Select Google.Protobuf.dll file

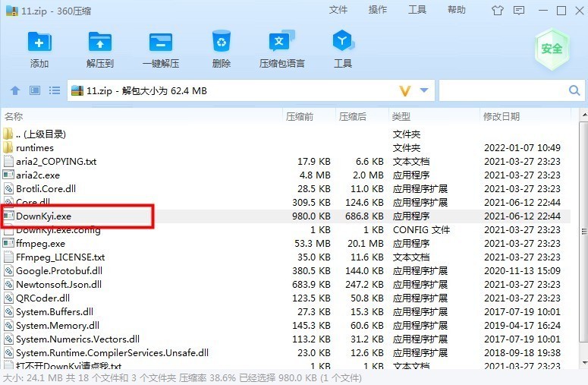tap(59, 270)
